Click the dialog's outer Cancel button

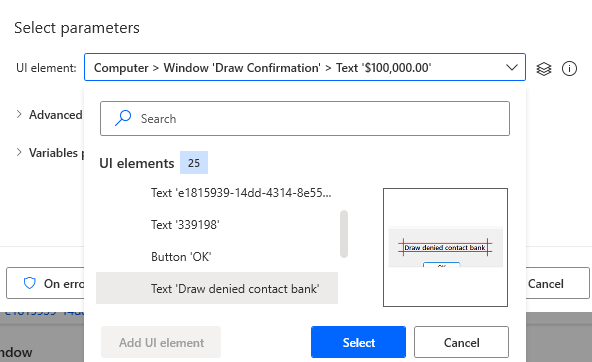tap(557, 283)
